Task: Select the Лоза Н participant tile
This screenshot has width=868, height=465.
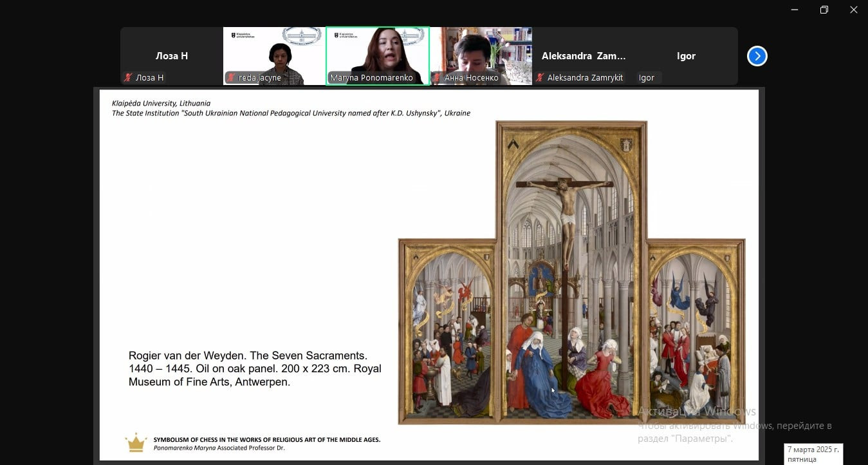Action: click(x=171, y=56)
